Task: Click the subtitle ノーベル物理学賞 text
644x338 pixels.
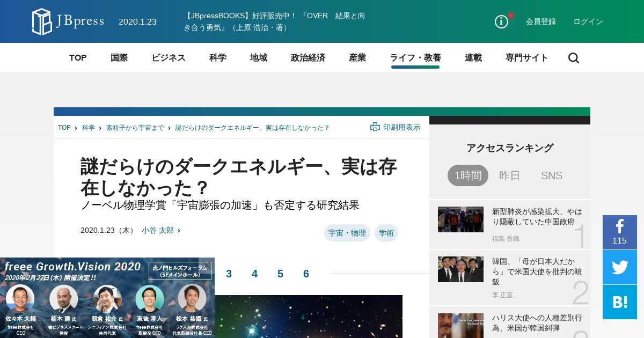Action: click(220, 205)
